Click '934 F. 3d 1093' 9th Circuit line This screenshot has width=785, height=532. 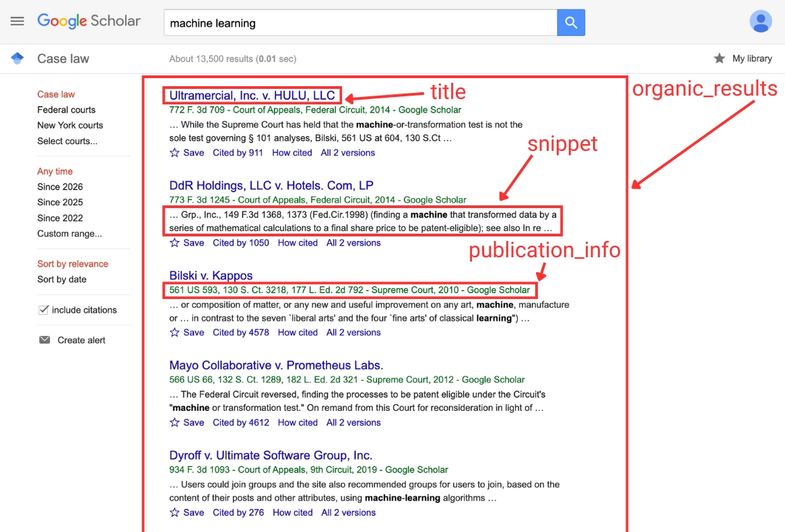click(308, 470)
